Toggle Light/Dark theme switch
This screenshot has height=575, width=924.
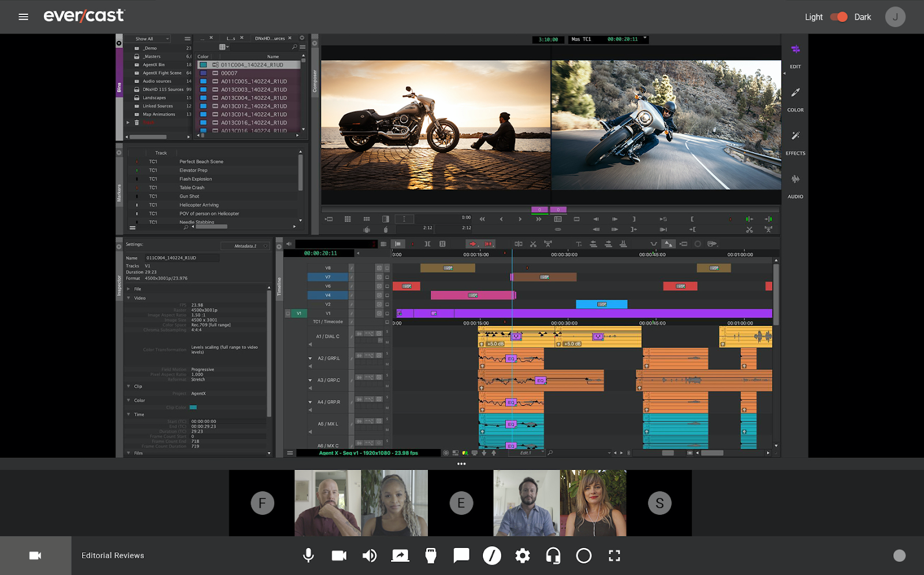click(839, 17)
